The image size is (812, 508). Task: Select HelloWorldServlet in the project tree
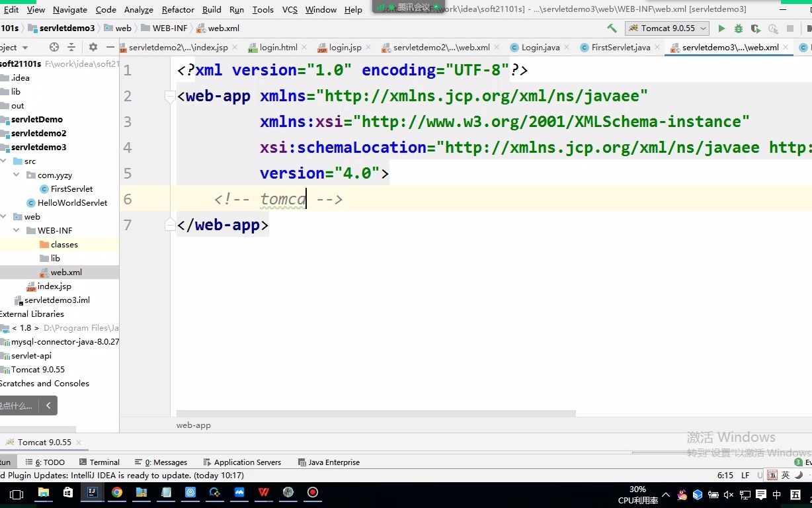pos(73,203)
